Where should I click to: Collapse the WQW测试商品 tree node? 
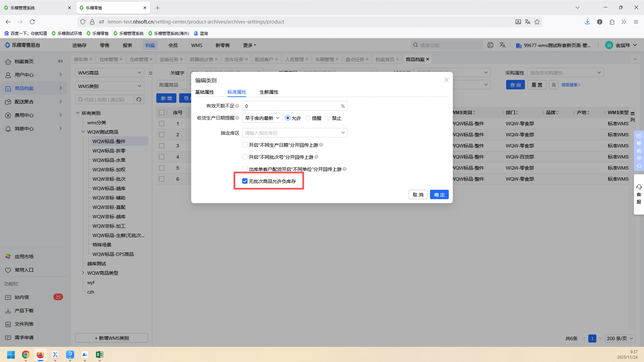(x=83, y=132)
